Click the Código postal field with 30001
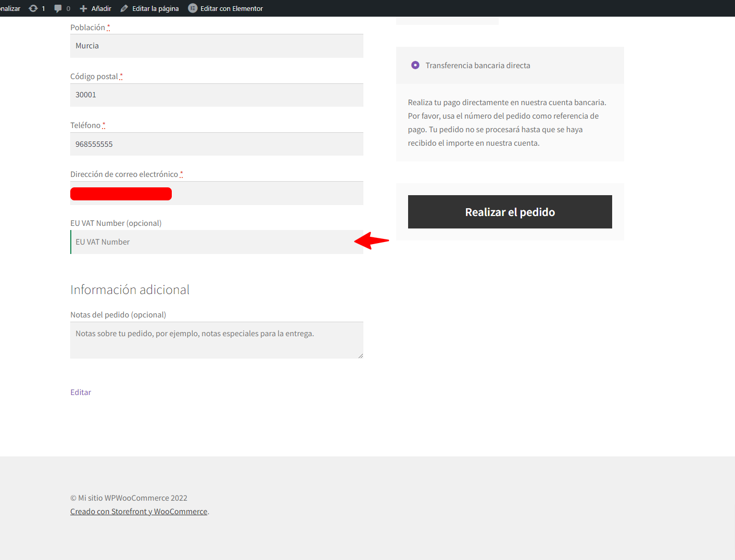Viewport: 735px width, 560px height. click(217, 95)
